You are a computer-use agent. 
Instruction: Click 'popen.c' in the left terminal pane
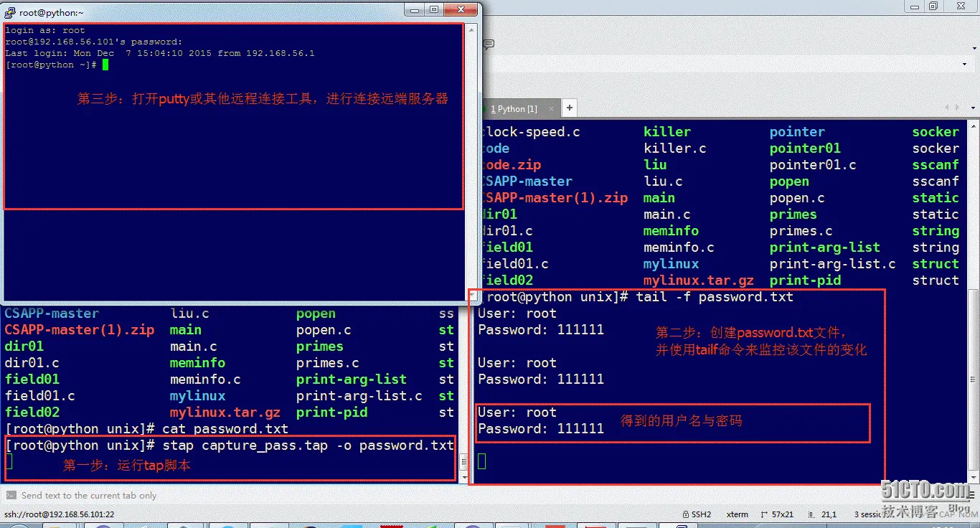pyautogui.click(x=324, y=330)
